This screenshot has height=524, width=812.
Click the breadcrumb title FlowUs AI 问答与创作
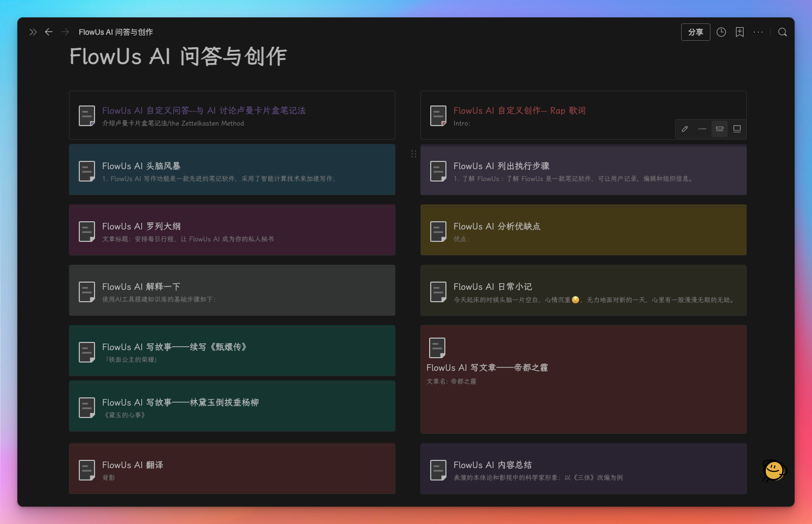pos(116,32)
